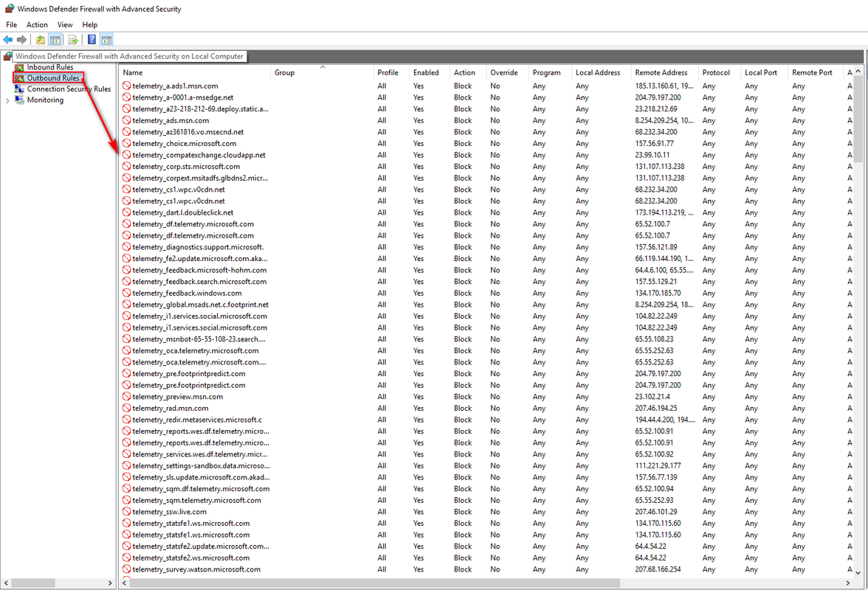Screen dimensions: 868x590
Task: Click block icon of telemetry_corp.sts.microsoft.com rule
Action: pos(127,167)
